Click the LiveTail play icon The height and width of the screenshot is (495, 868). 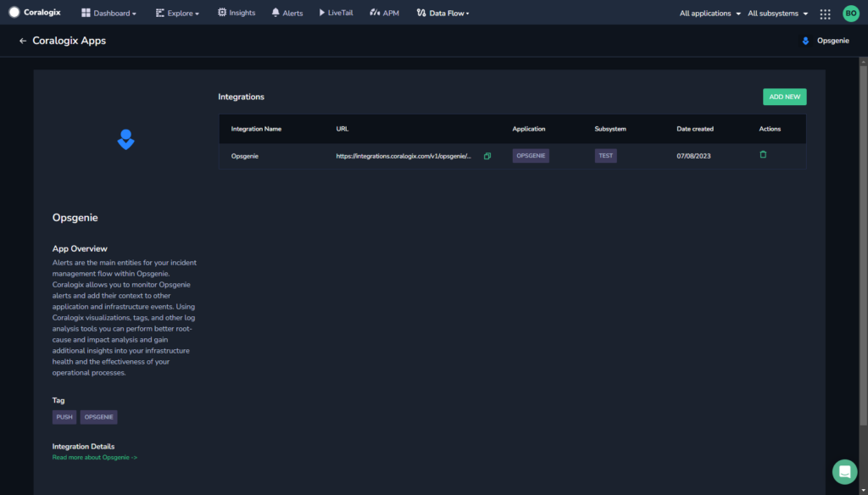point(321,12)
